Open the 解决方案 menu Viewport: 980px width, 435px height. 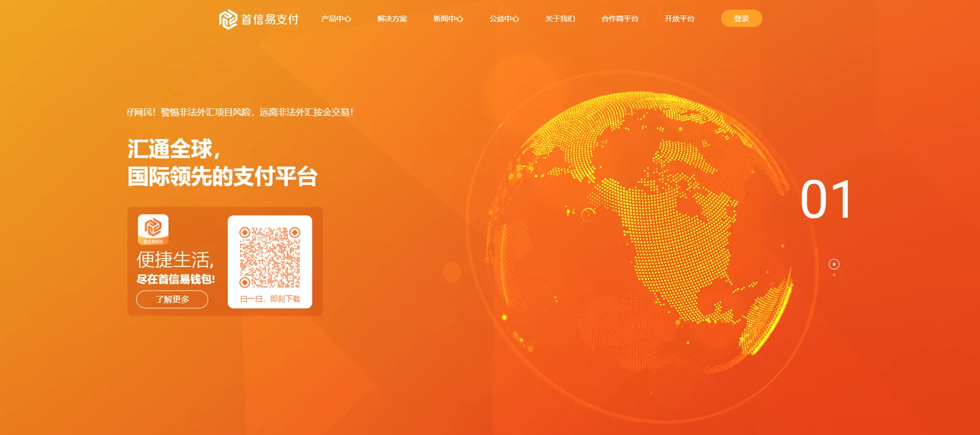pyautogui.click(x=392, y=19)
